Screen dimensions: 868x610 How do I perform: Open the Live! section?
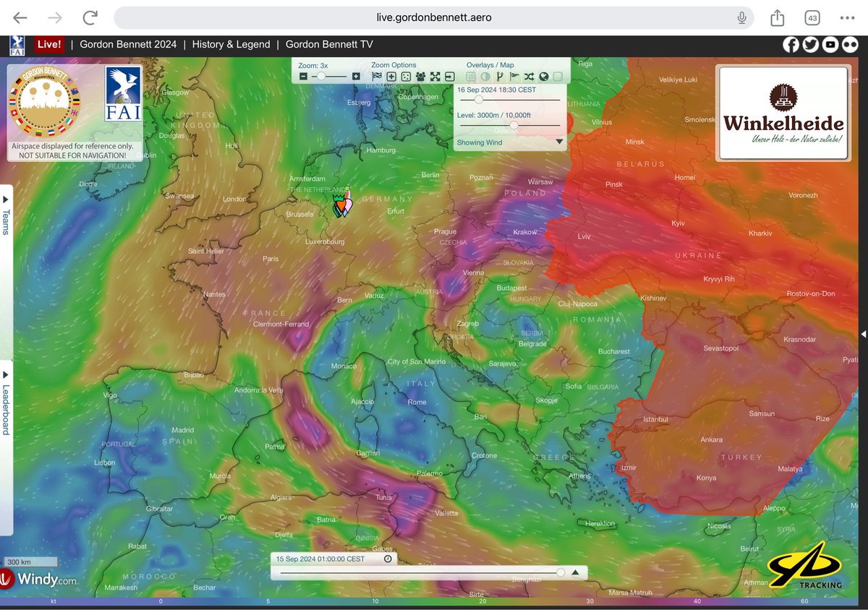tap(49, 44)
